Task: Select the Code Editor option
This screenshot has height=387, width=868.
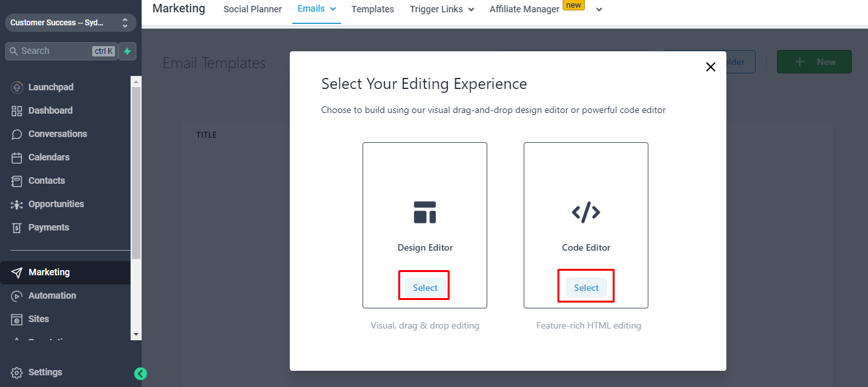Action: (x=586, y=288)
